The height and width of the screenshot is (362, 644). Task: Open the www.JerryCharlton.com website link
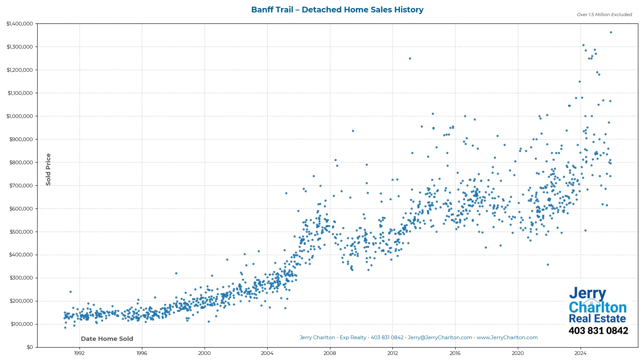[x=507, y=338]
